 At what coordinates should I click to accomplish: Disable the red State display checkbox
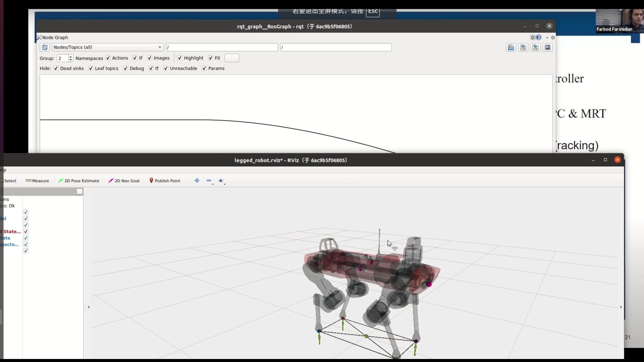(26, 232)
